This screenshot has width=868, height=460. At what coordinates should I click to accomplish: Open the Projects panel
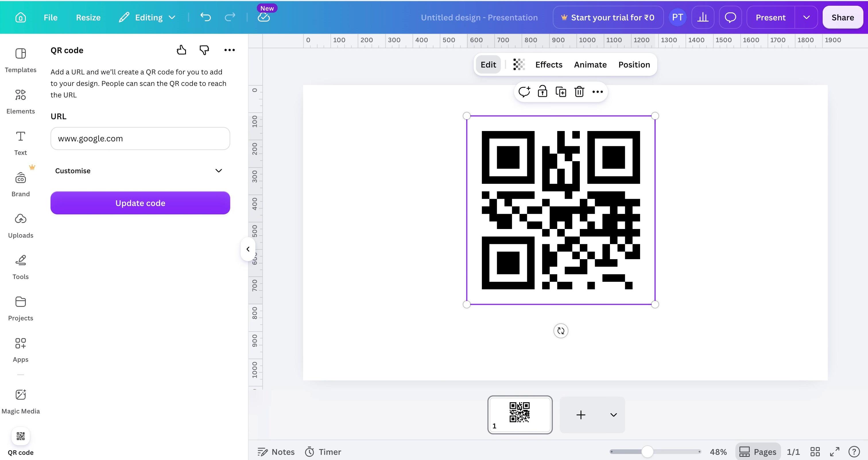21,309
